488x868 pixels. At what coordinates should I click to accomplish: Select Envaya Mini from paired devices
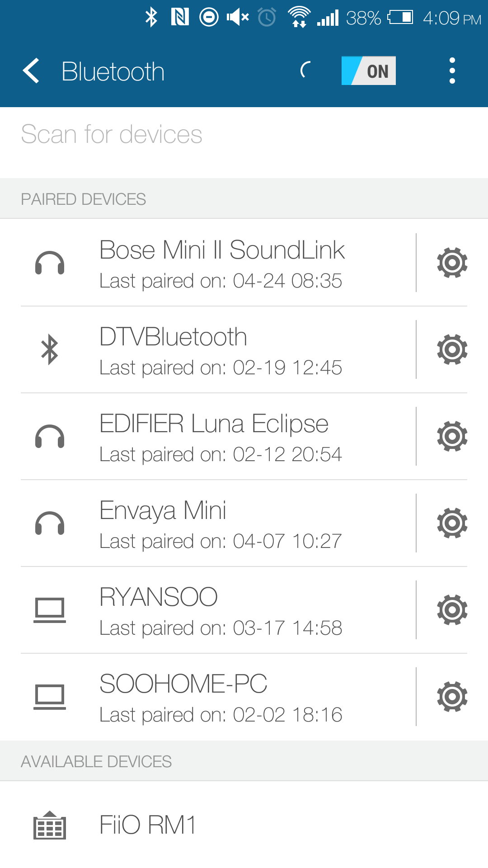click(x=221, y=523)
